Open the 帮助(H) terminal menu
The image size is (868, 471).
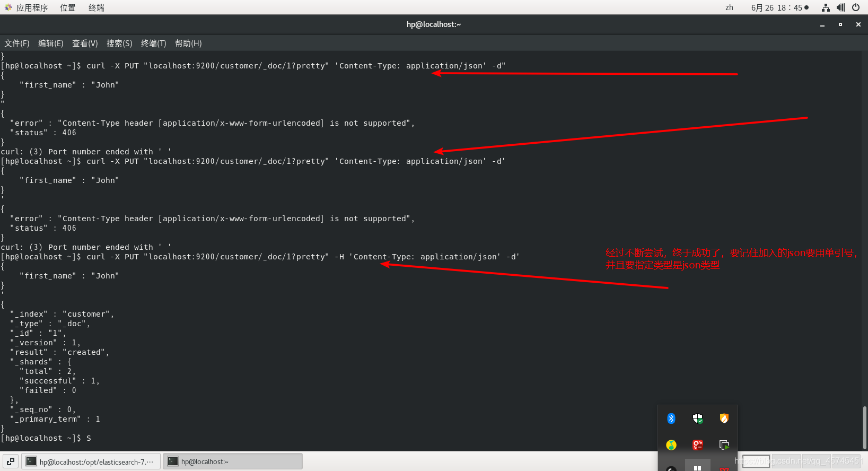[x=188, y=43]
